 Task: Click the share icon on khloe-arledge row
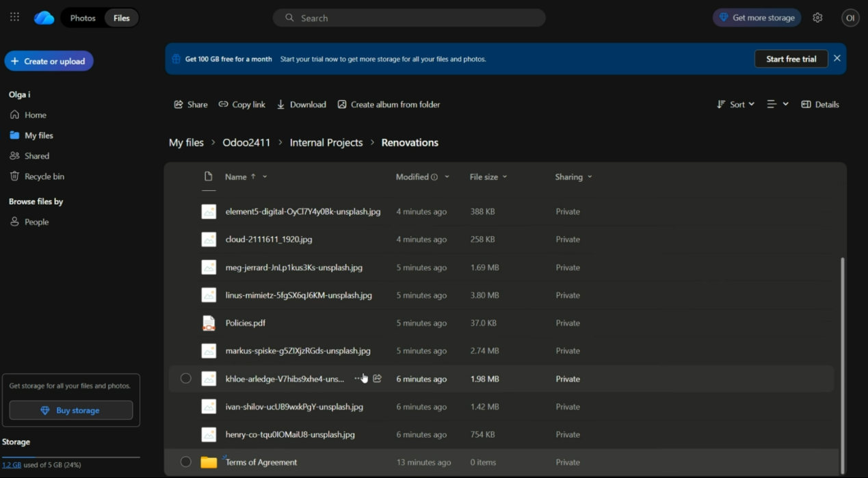377,378
